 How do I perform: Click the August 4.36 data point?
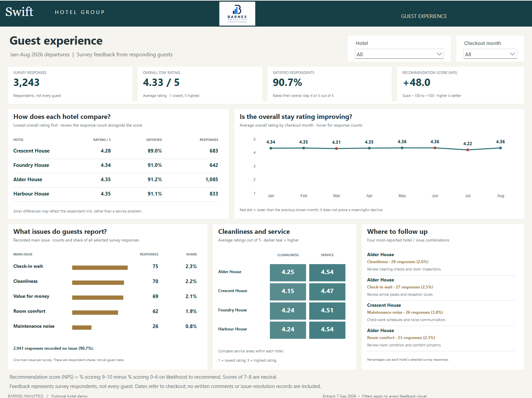[x=500, y=148]
